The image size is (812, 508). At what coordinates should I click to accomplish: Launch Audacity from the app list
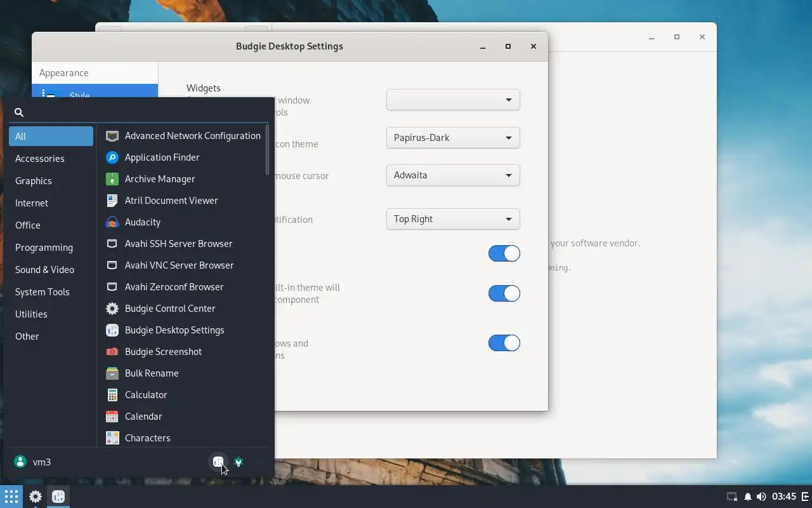click(183, 222)
